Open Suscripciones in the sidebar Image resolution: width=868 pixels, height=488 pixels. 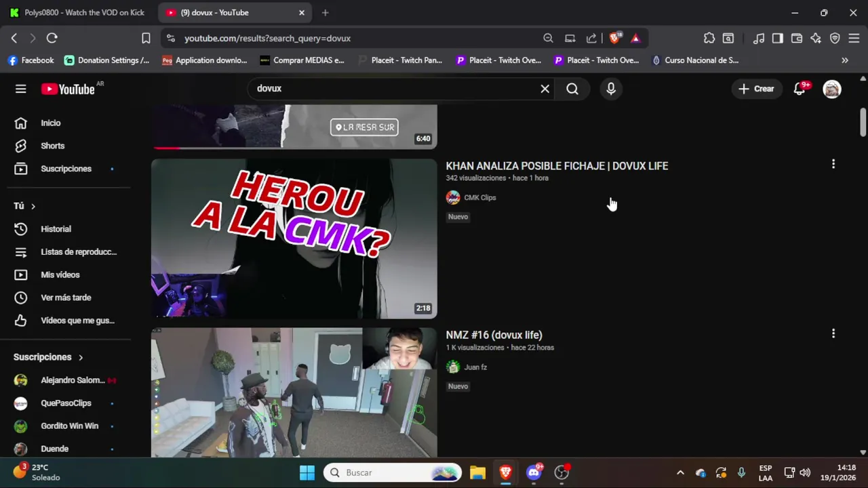pos(65,169)
